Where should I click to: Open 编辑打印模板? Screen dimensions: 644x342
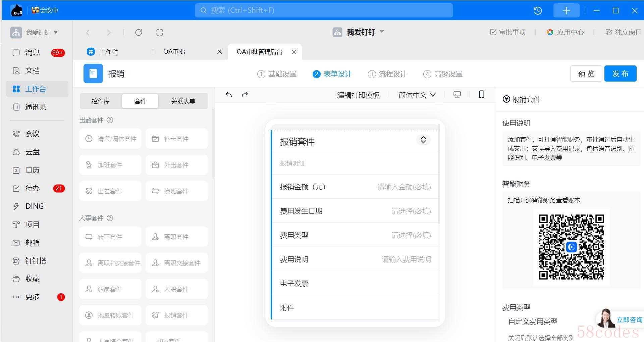point(358,95)
